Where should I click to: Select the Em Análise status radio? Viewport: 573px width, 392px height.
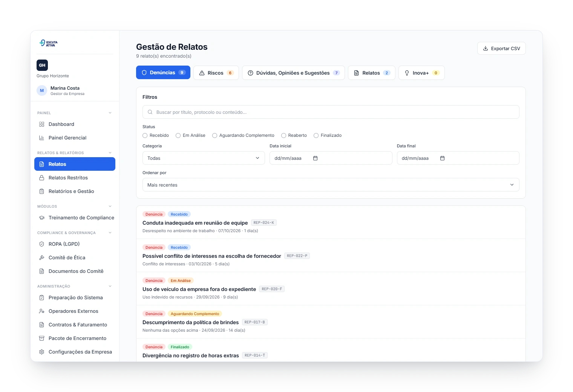(178, 136)
